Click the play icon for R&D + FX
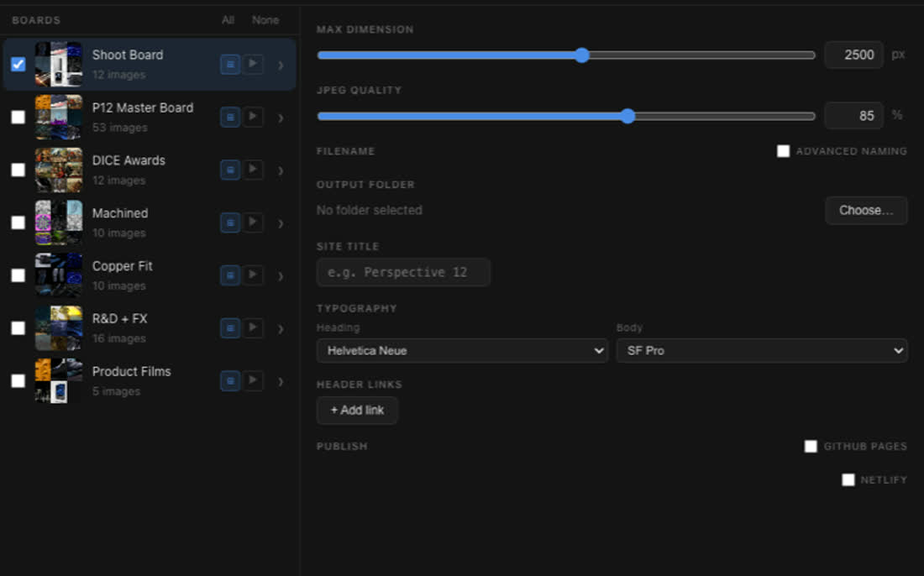 pos(254,327)
